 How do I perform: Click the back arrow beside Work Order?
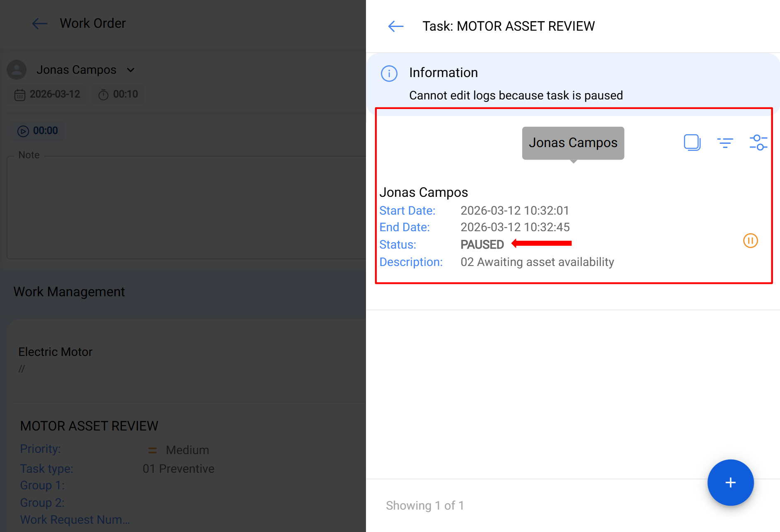[x=40, y=24]
